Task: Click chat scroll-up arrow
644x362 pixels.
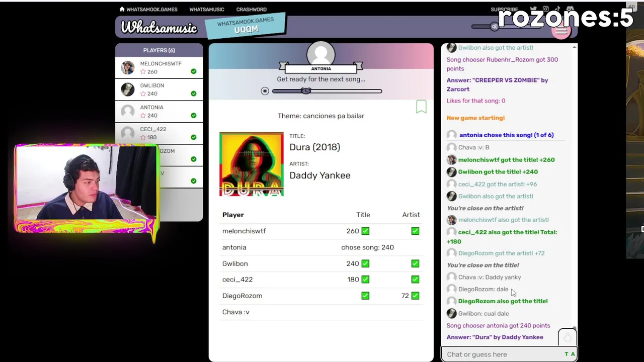Action: point(574,47)
